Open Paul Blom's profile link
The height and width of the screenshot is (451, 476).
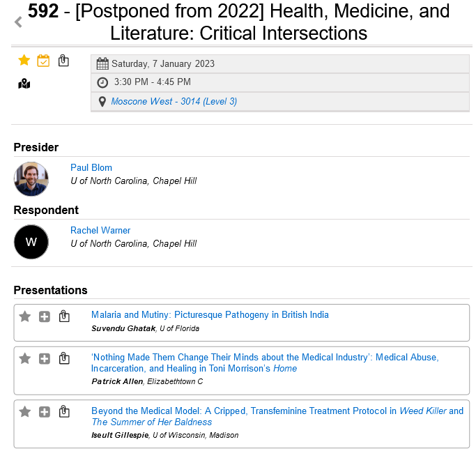point(91,167)
